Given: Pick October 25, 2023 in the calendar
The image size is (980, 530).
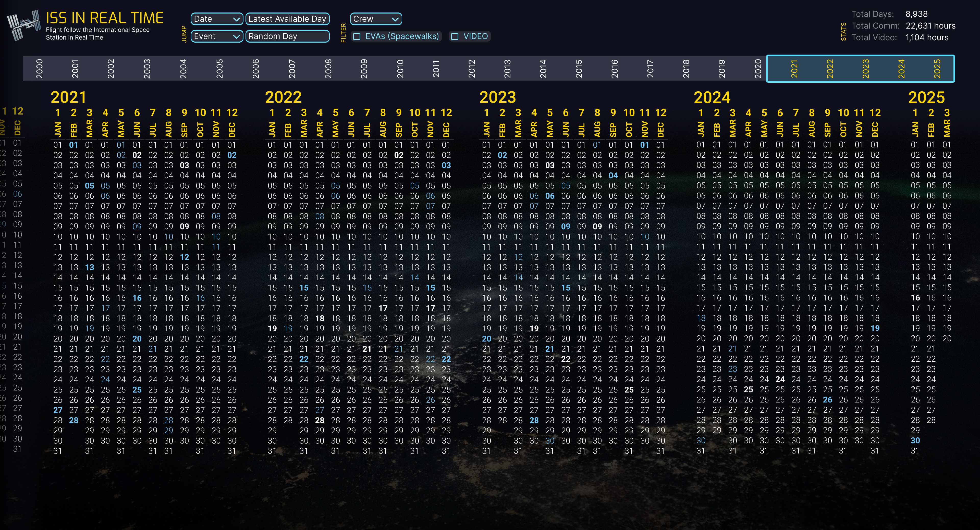Looking at the screenshot, I should 629,390.
